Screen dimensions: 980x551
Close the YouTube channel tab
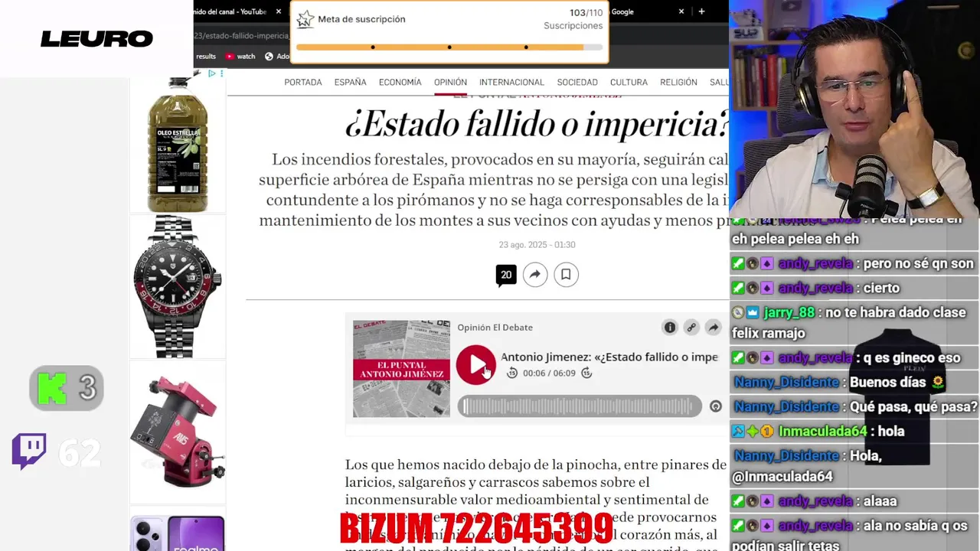[279, 11]
